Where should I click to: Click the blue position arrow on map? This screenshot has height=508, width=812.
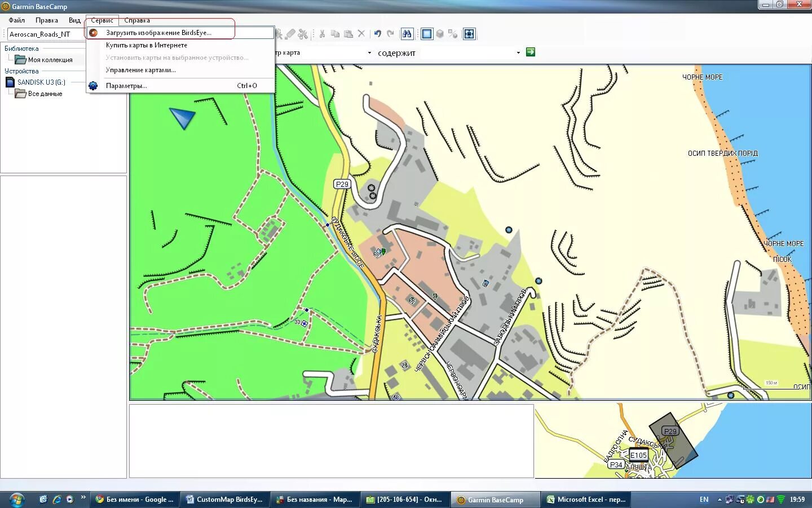(x=182, y=118)
